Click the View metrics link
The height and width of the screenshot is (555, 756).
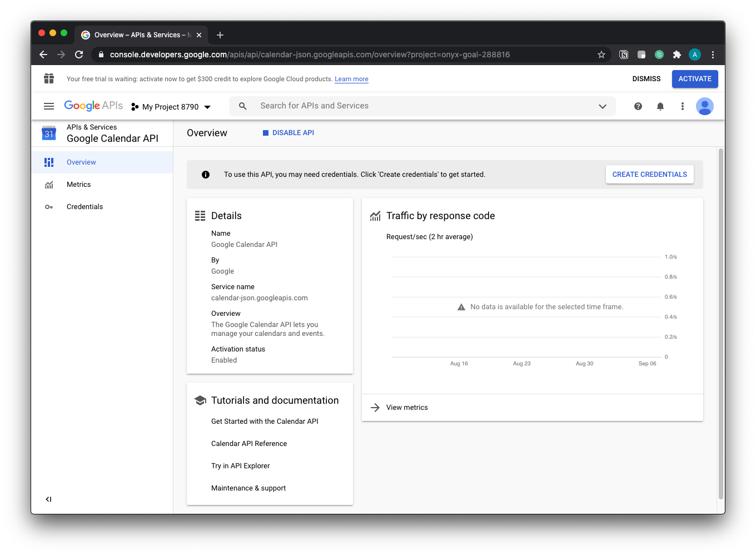click(x=407, y=408)
